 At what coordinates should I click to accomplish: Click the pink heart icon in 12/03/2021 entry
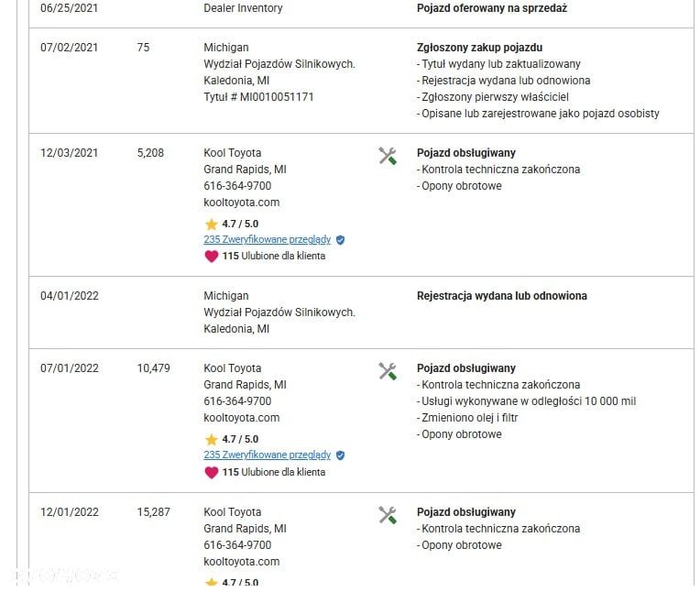pyautogui.click(x=211, y=257)
